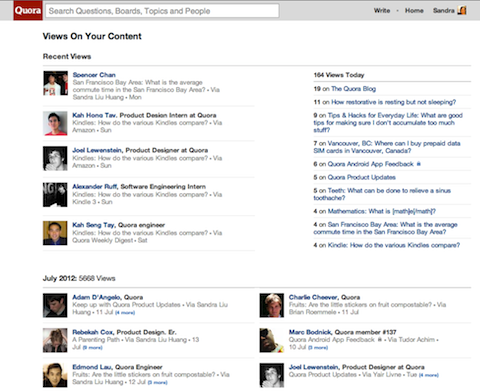Expand '9 more' under Rebekah Cox

pos(92,348)
